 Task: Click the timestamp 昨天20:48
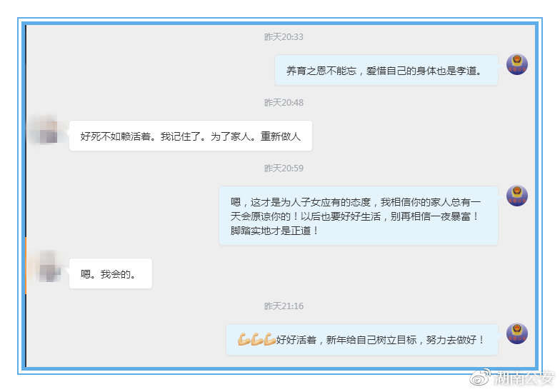[284, 103]
